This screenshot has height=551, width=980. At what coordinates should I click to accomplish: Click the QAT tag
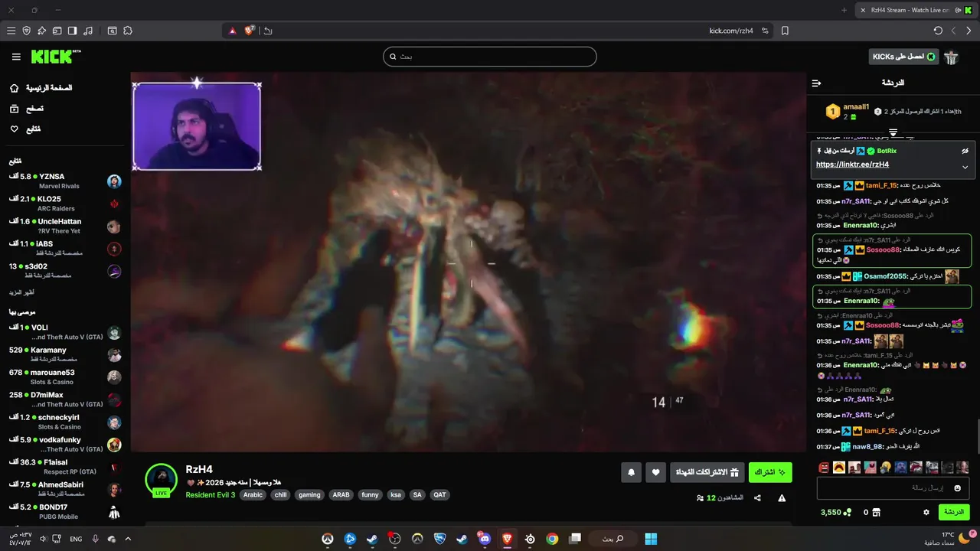click(439, 495)
